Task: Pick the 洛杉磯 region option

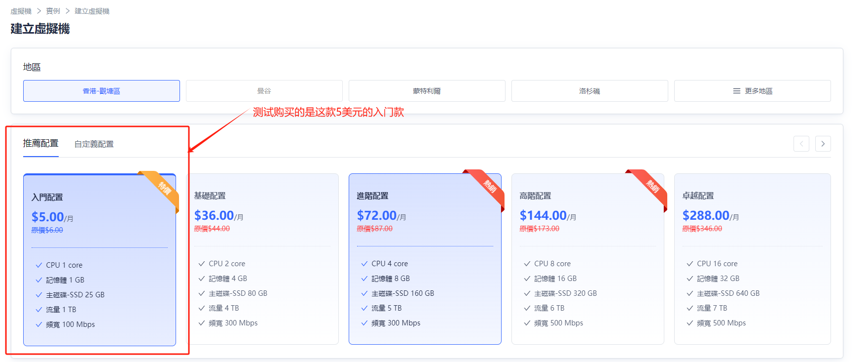Action: (x=589, y=91)
